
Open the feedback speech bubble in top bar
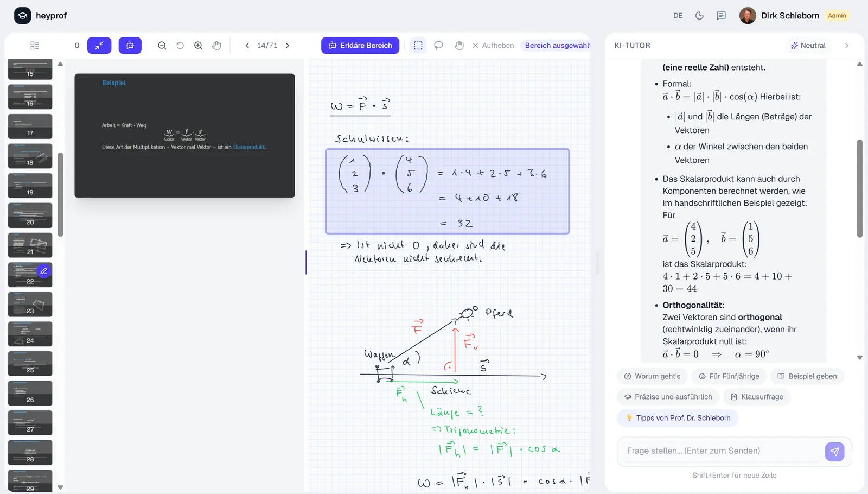click(x=721, y=15)
